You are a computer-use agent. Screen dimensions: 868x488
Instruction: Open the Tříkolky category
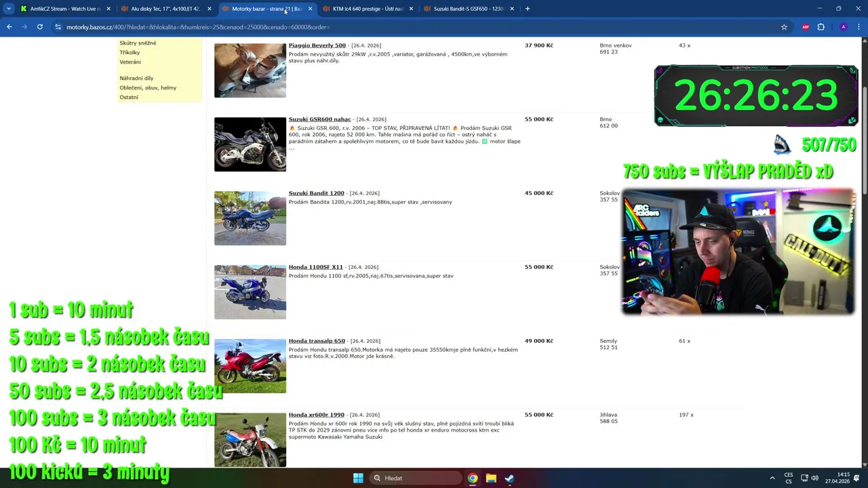click(130, 52)
